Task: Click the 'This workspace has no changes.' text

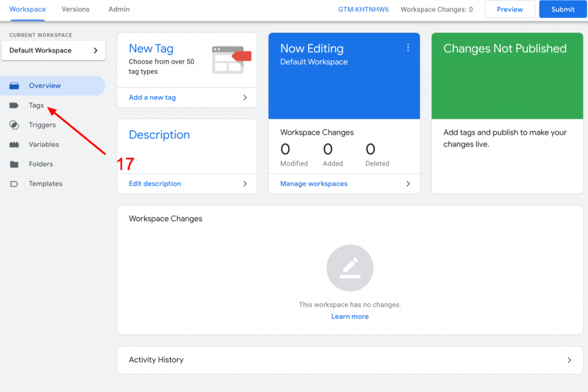Action: point(350,305)
